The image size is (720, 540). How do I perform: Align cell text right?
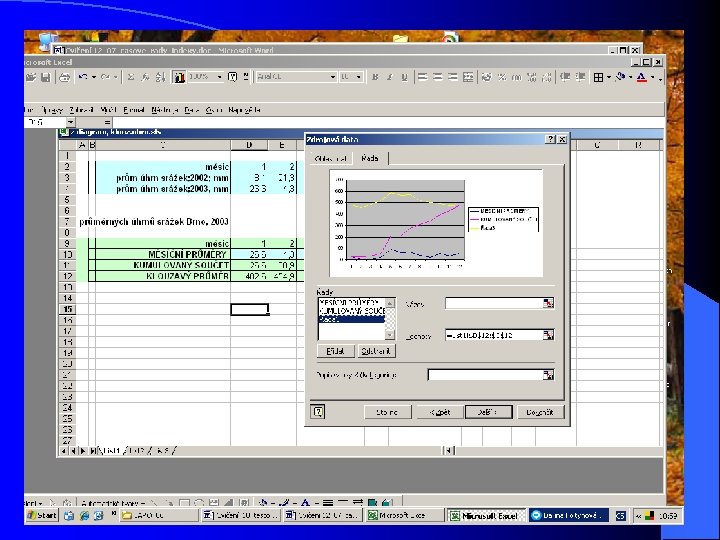453,77
